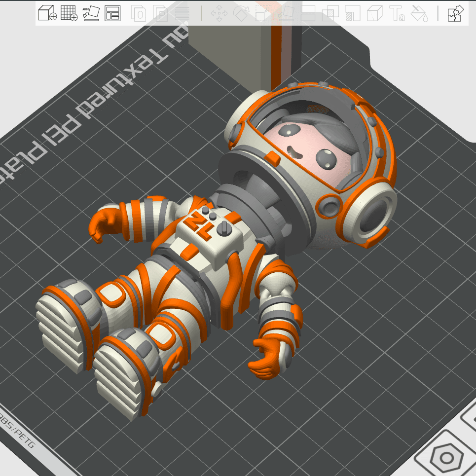Open the Support painting tool
This screenshot has height=476, width=476.
click(353, 13)
